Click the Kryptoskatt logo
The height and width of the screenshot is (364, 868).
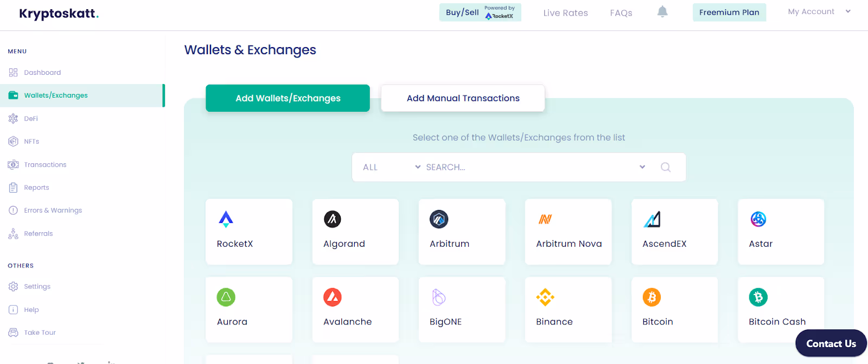[x=59, y=14]
